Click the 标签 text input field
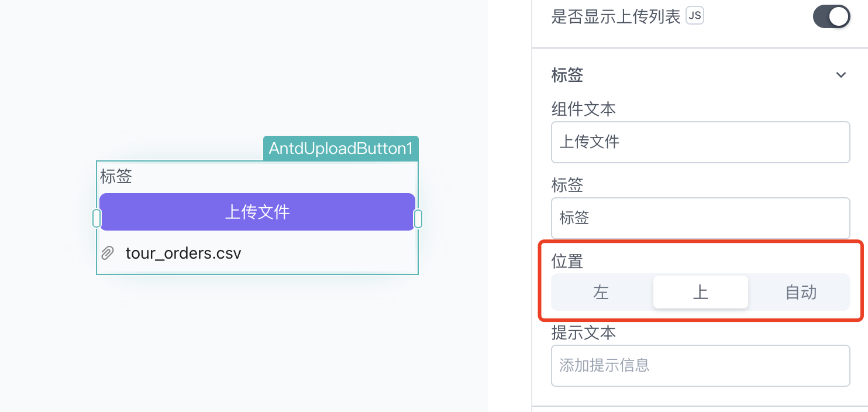Screen dimensions: 868x412 [x=700, y=218]
